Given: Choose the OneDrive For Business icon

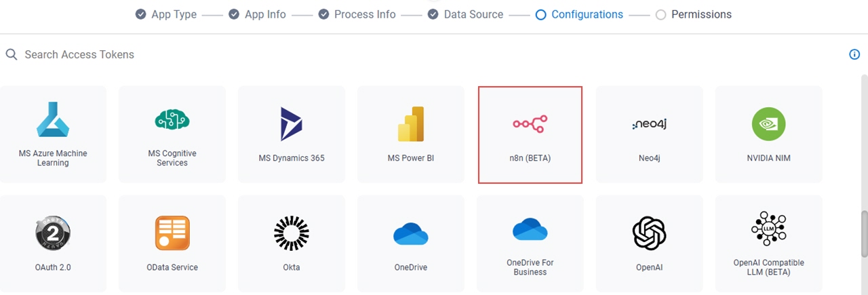Looking at the screenshot, I should point(530,229).
